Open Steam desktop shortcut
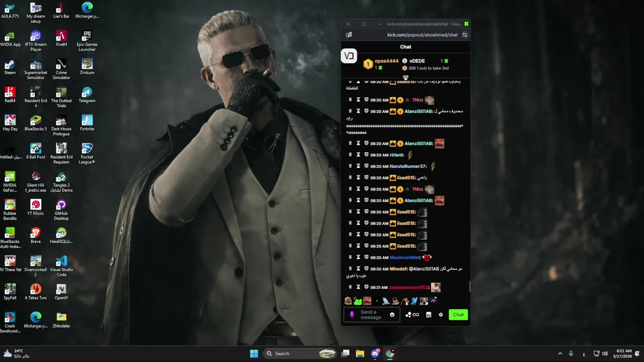This screenshot has height=362, width=644. (10, 67)
